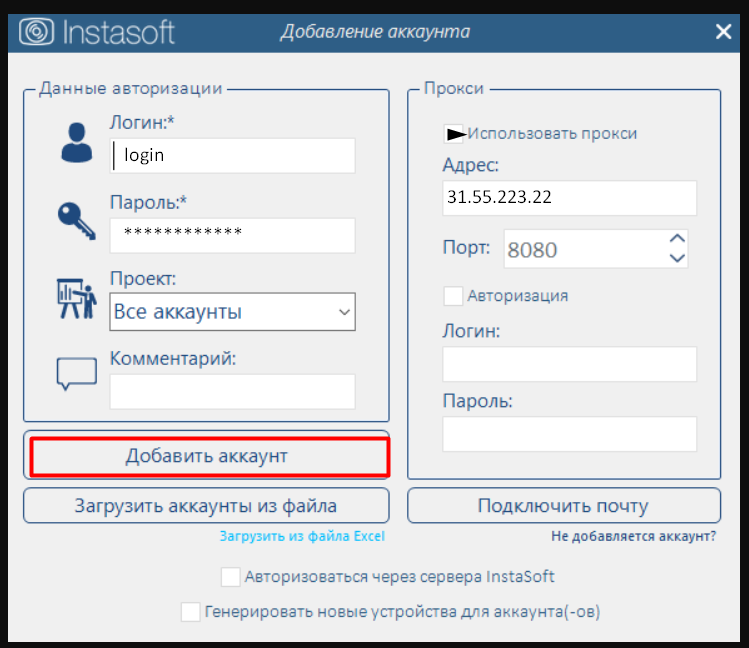Viewport: 749px width, 648px height.
Task: Focus the proxy Пароль input field
Action: coord(569,434)
